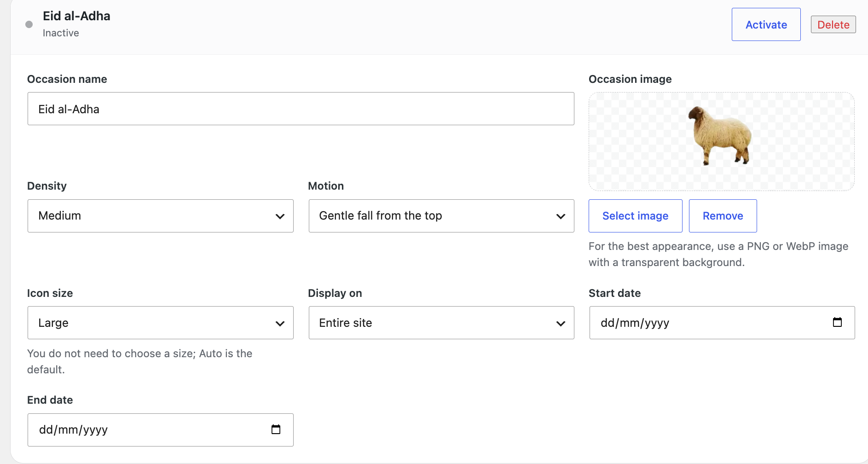Click the red Delete button
Viewport: 868px width, 464px height.
(833, 24)
